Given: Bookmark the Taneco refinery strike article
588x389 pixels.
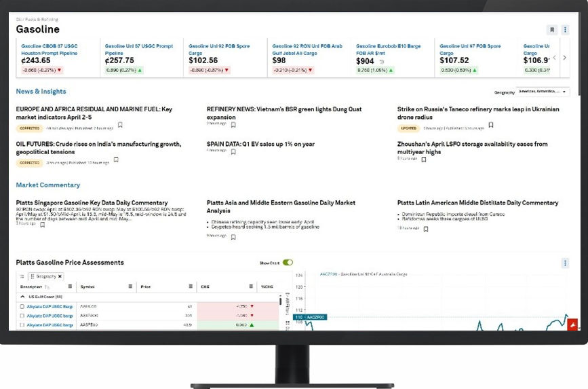Looking at the screenshot, I should click(x=491, y=125).
